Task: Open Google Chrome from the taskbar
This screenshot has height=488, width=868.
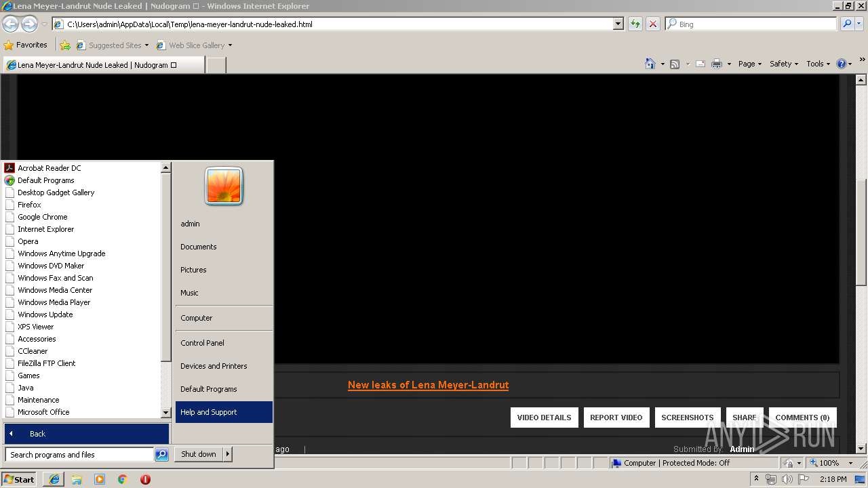Action: 122,479
